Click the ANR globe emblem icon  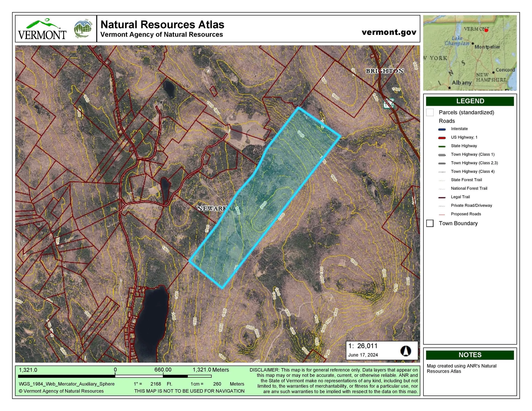tap(83, 29)
